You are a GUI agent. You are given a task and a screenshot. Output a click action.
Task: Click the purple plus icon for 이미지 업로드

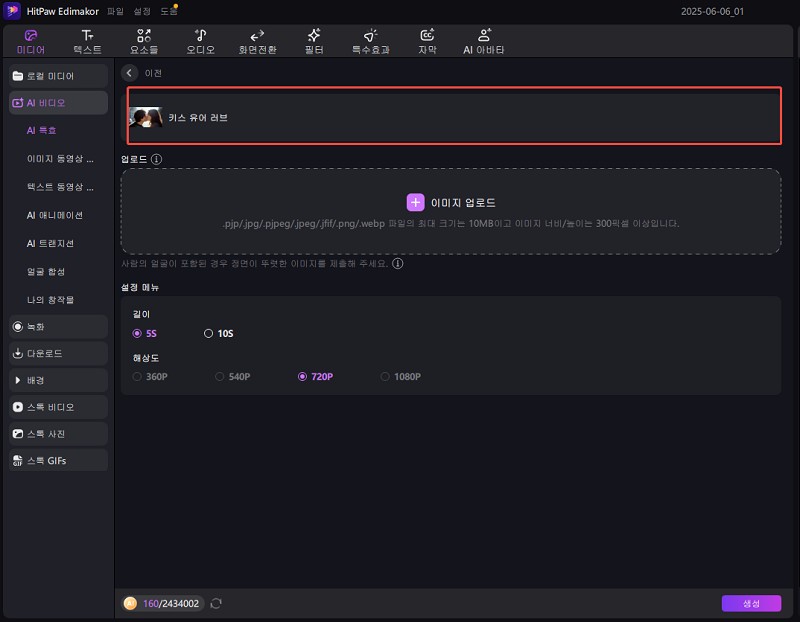point(415,202)
